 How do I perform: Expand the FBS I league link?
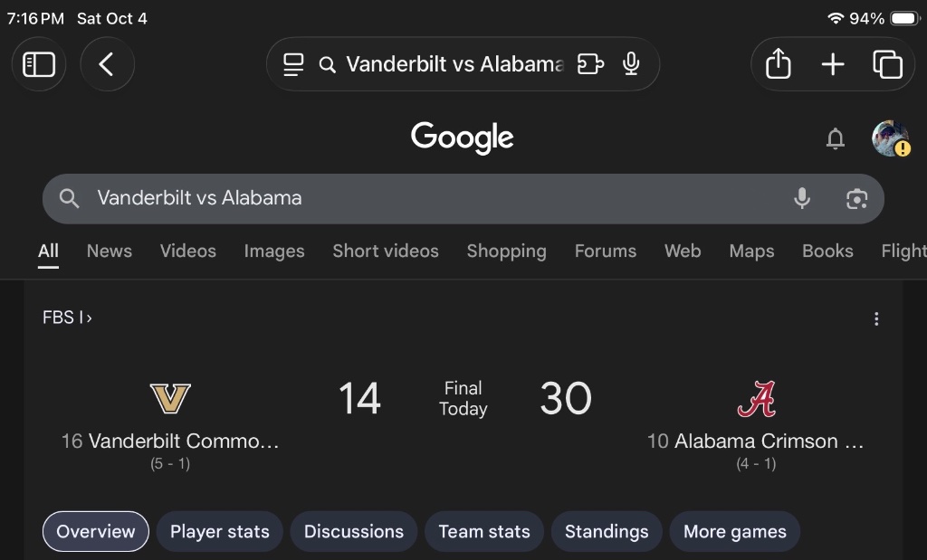67,318
